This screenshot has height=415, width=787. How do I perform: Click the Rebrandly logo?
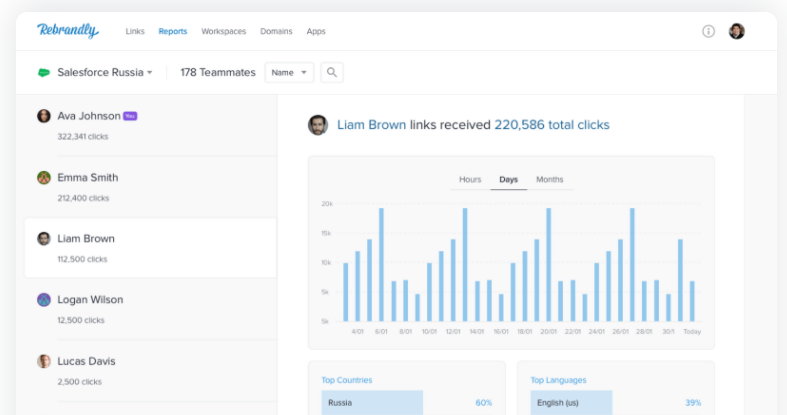tap(68, 31)
